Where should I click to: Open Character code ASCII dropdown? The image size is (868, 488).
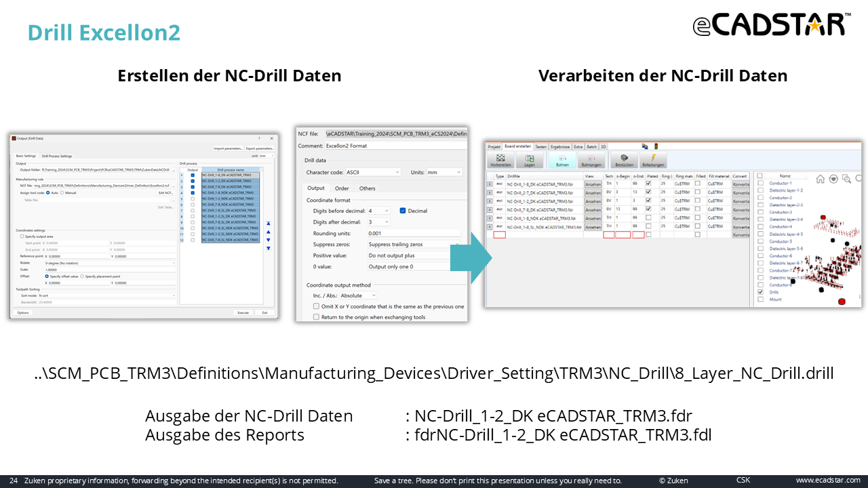click(x=373, y=172)
